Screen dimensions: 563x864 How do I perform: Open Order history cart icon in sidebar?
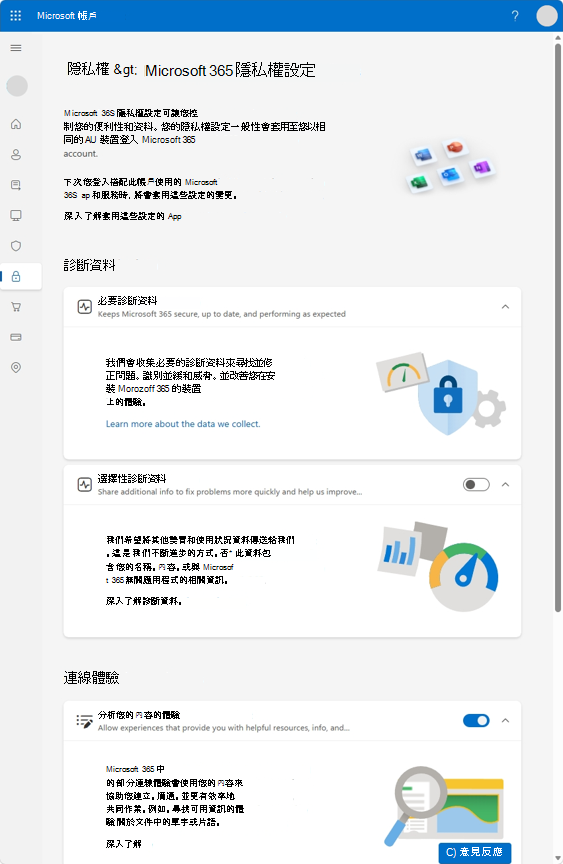(x=16, y=307)
